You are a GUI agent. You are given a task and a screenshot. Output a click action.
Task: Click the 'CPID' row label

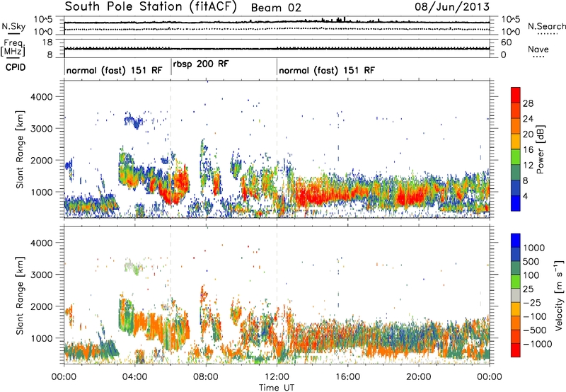tap(16, 67)
